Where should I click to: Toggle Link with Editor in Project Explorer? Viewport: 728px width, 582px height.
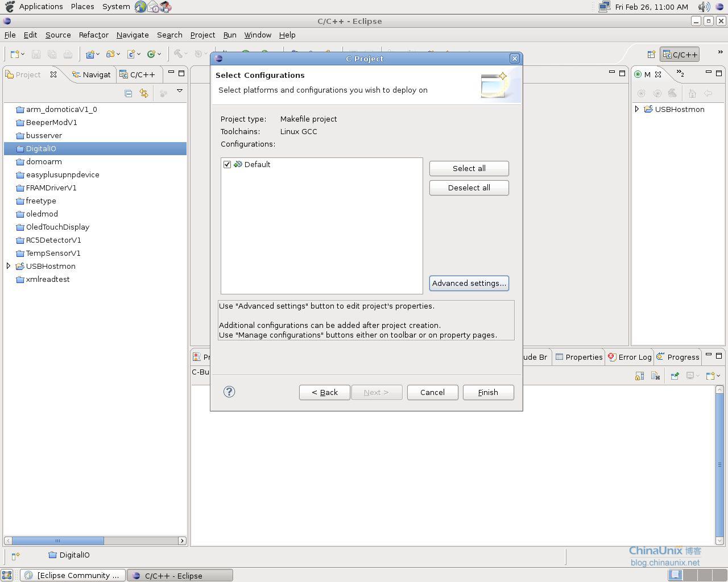pyautogui.click(x=144, y=93)
